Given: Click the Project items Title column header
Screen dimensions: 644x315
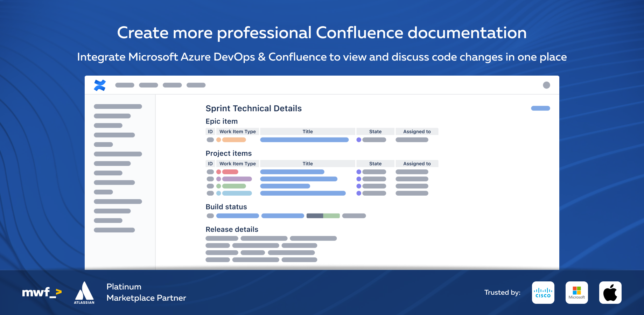Looking at the screenshot, I should point(308,163).
